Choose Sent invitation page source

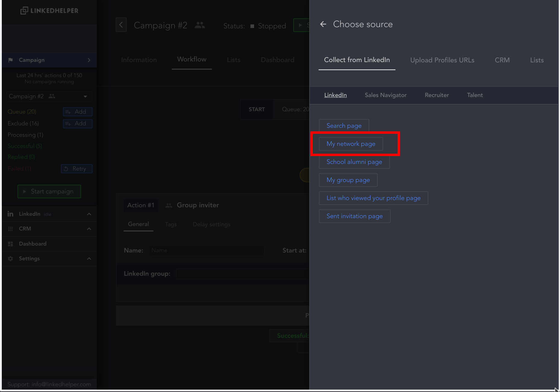click(354, 216)
